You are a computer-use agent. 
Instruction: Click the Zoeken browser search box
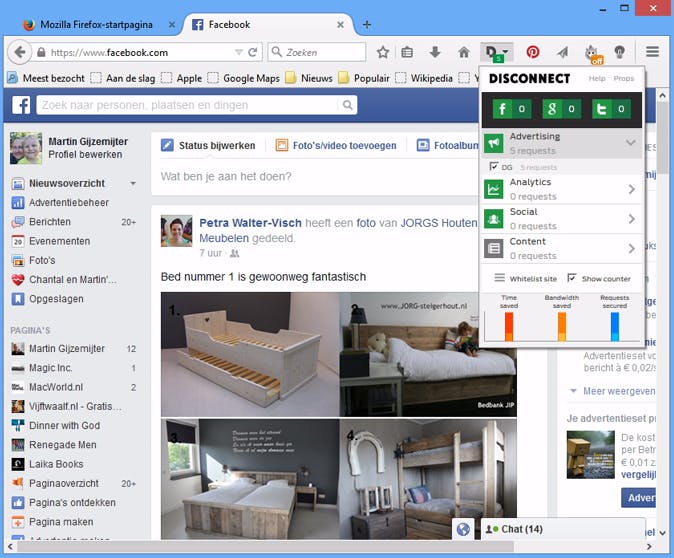[x=317, y=52]
